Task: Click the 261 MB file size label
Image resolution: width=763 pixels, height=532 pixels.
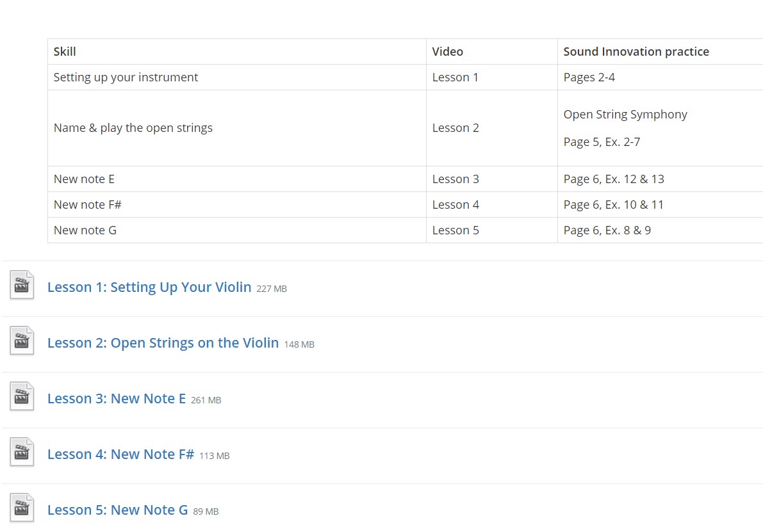Action: click(x=206, y=400)
